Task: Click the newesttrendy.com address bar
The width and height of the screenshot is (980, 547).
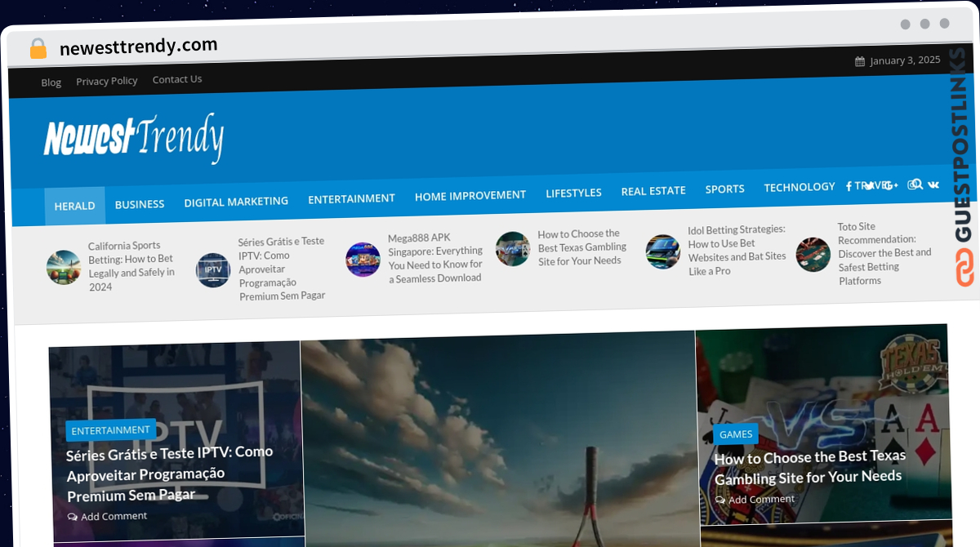Action: coord(139,47)
